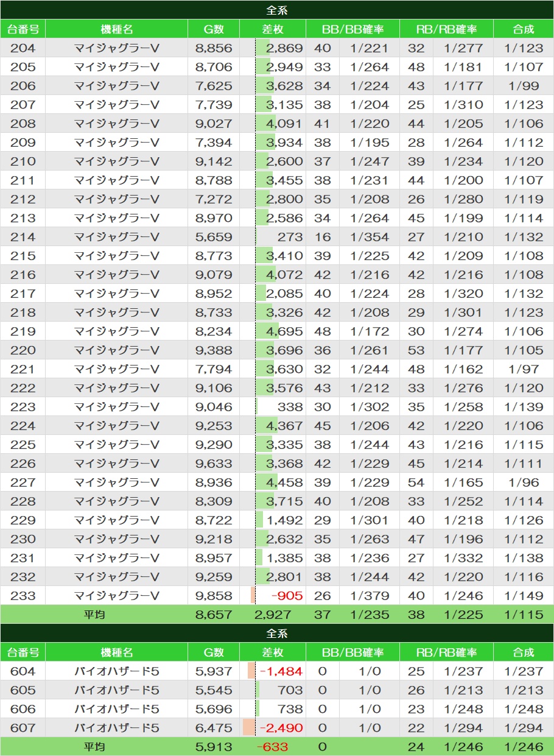Select machine number 214
The width and height of the screenshot is (554, 756).
click(23, 237)
